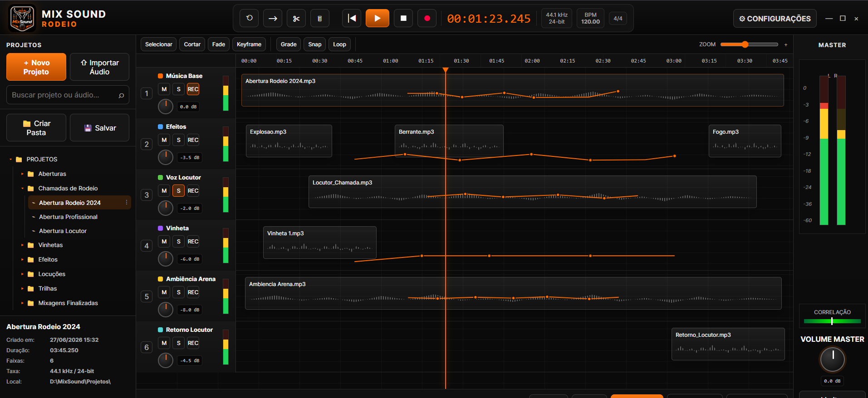868x398 pixels.
Task: Select track number 4 badge
Action: click(147, 246)
